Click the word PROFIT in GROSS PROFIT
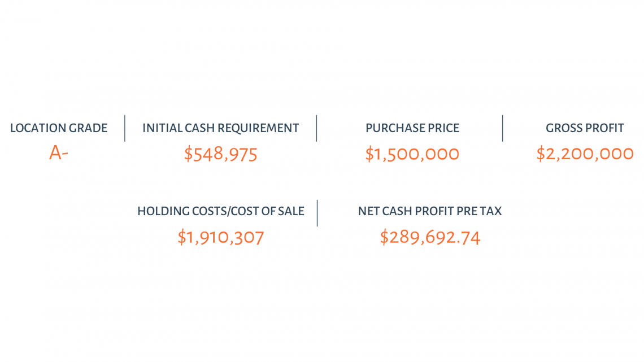The width and height of the screenshot is (644, 362). pyautogui.click(x=604, y=128)
